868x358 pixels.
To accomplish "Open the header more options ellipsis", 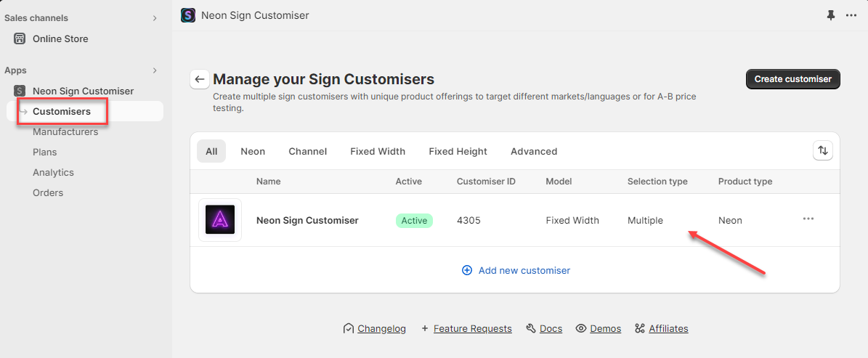I will pyautogui.click(x=851, y=15).
